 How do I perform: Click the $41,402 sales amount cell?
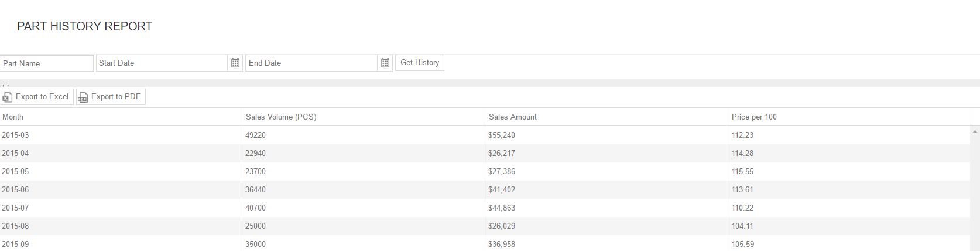[x=502, y=189]
